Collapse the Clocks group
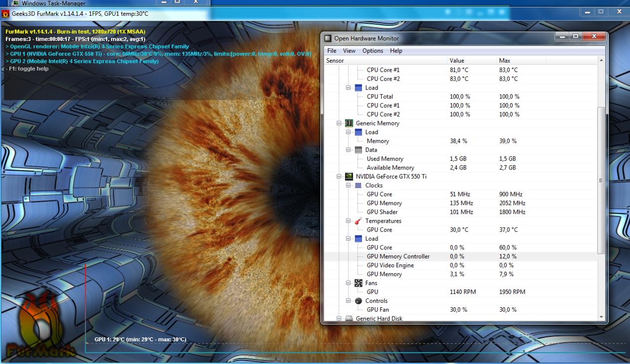 (348, 186)
